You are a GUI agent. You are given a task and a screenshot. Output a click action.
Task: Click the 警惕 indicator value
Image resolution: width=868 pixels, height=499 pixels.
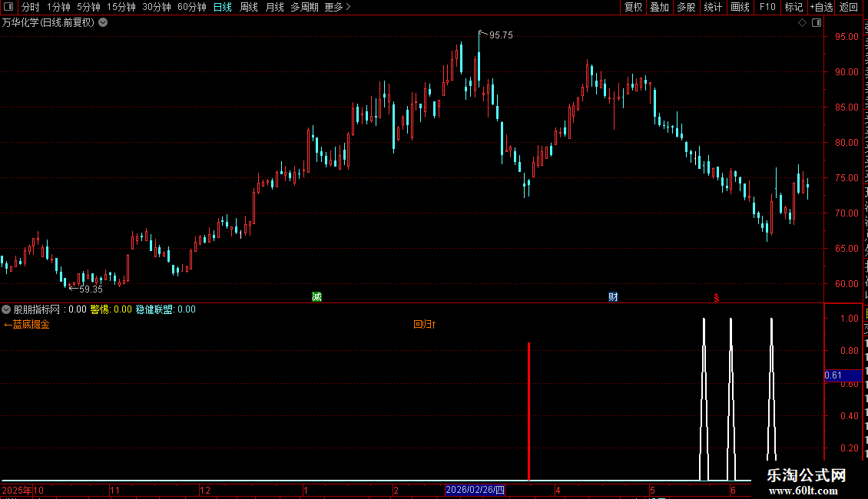click(111, 309)
